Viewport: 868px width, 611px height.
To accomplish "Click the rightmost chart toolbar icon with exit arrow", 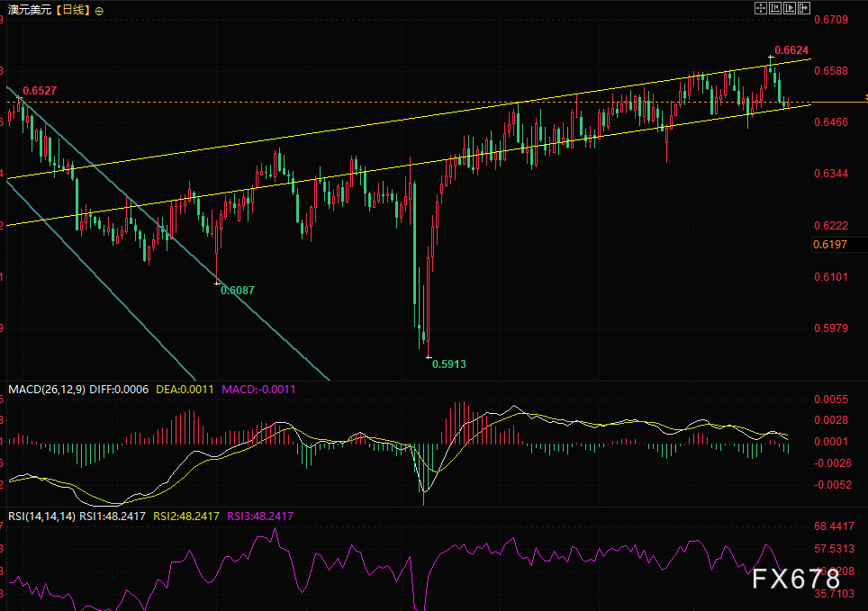I will coord(801,8).
